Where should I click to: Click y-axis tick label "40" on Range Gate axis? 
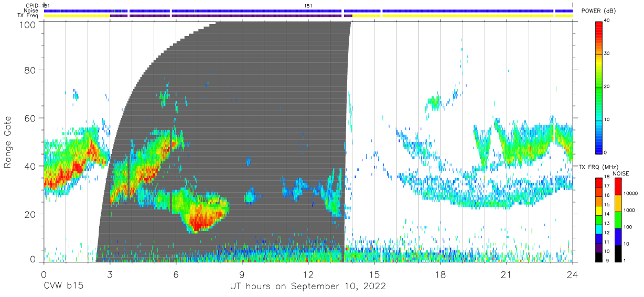(x=31, y=166)
